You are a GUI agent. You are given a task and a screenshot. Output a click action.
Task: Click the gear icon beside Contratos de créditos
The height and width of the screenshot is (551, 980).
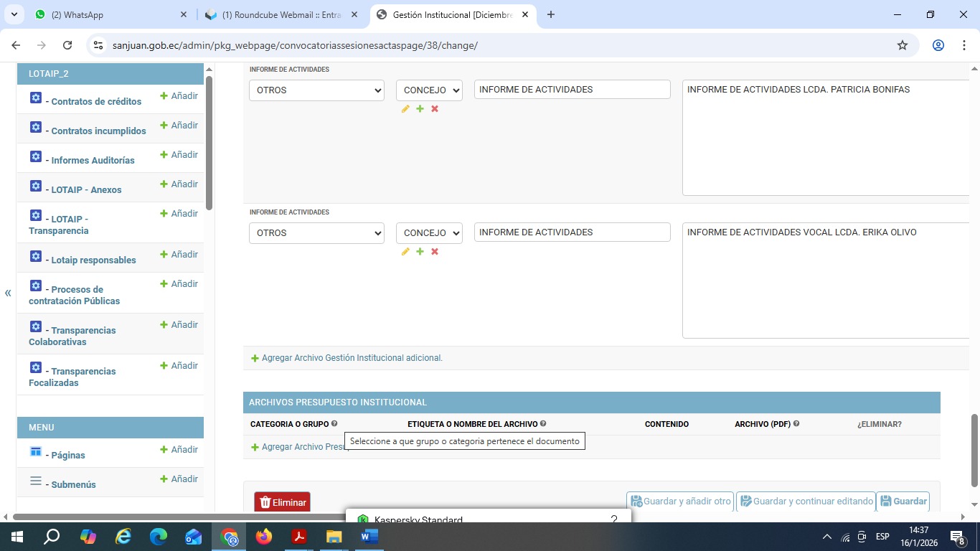point(36,98)
